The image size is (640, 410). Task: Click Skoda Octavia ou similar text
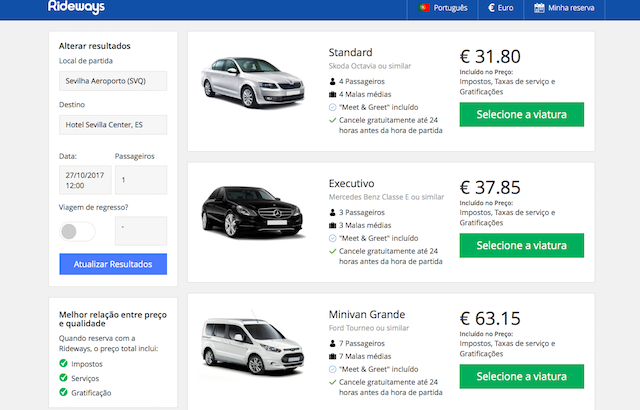[x=370, y=66]
